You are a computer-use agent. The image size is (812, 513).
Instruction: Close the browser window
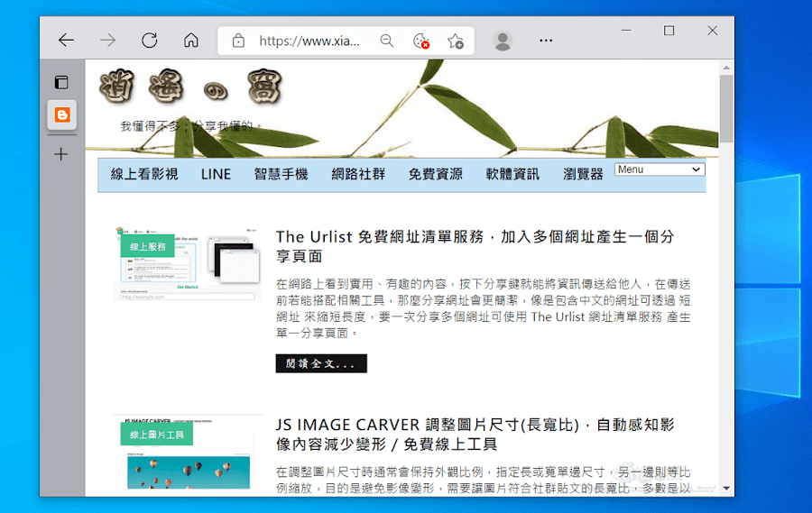point(713,31)
